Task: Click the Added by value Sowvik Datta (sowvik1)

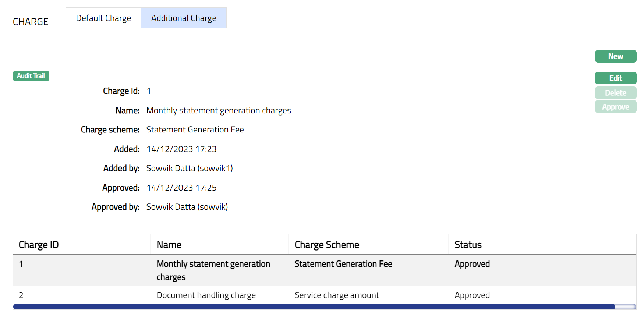Action: (190, 168)
